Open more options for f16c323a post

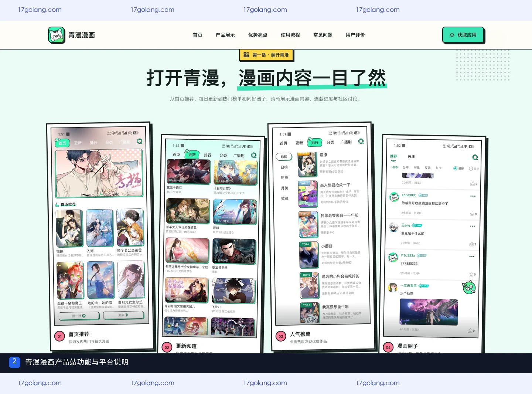472,256
